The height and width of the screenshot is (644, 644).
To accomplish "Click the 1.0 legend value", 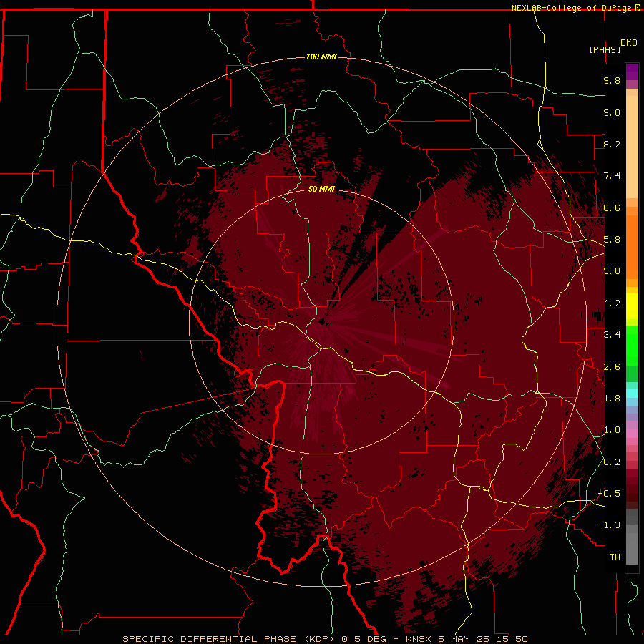I will [x=612, y=430].
